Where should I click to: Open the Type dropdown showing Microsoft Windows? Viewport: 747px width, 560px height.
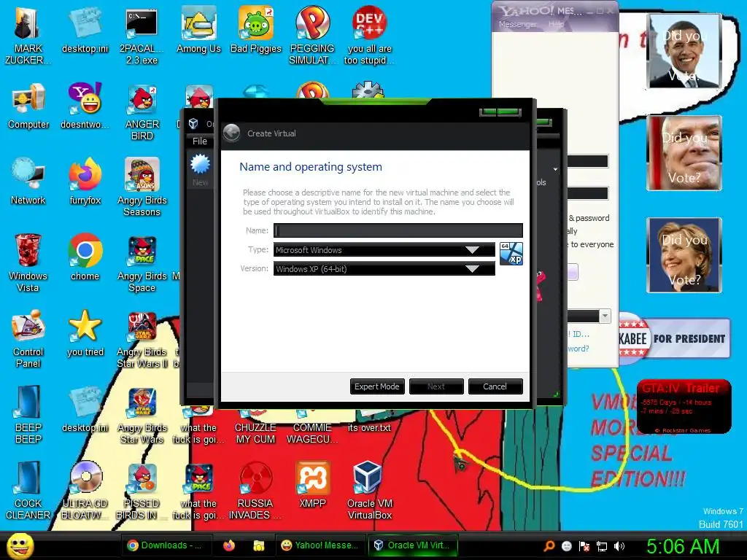pos(384,250)
